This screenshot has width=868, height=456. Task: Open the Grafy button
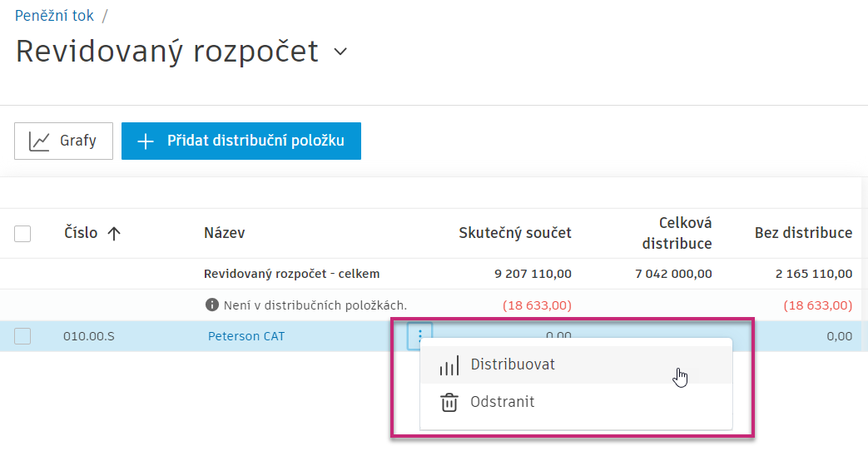pos(63,141)
